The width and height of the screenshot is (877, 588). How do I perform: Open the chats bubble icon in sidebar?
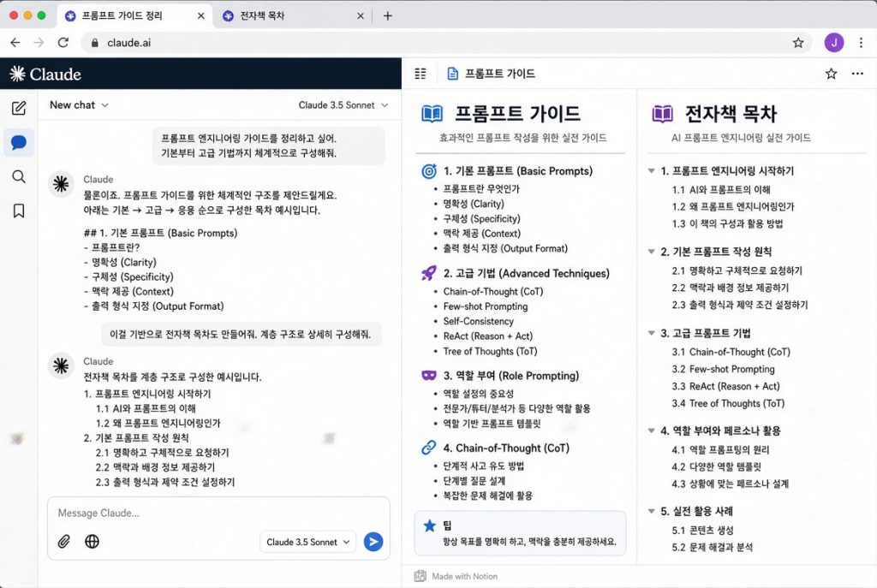click(x=19, y=143)
